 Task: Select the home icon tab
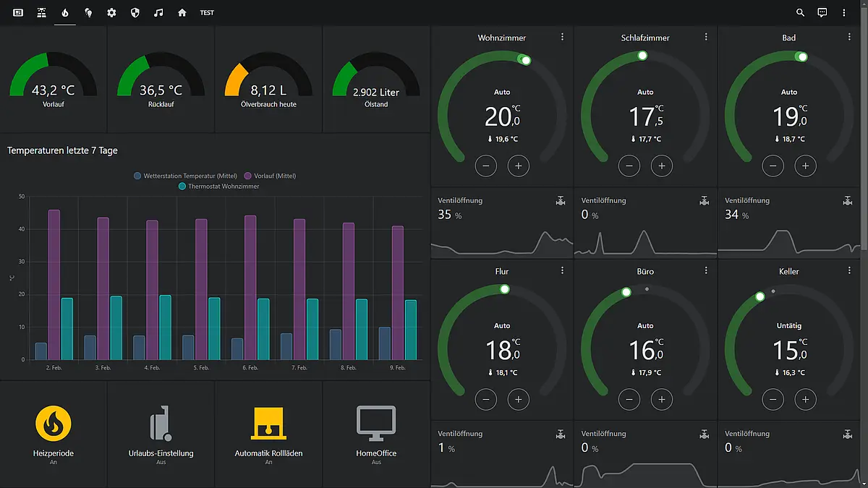(182, 12)
